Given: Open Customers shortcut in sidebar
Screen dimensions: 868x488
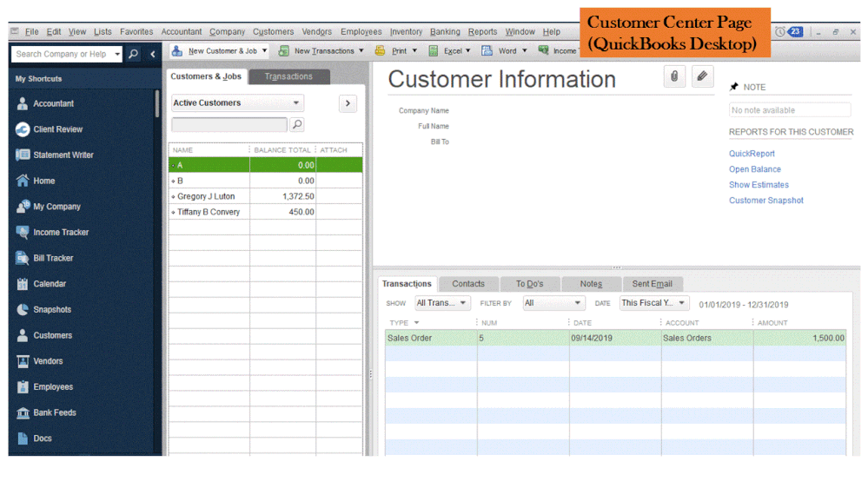Looking at the screenshot, I should tap(44, 335).
